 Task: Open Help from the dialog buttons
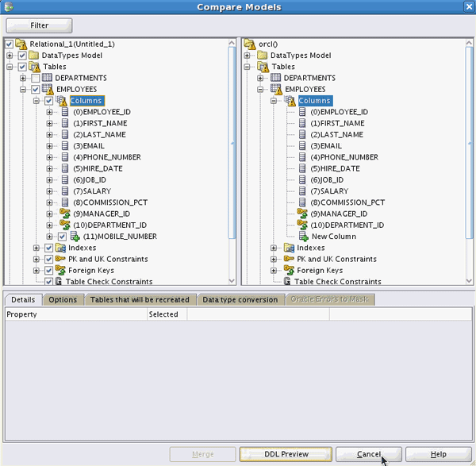point(439,454)
